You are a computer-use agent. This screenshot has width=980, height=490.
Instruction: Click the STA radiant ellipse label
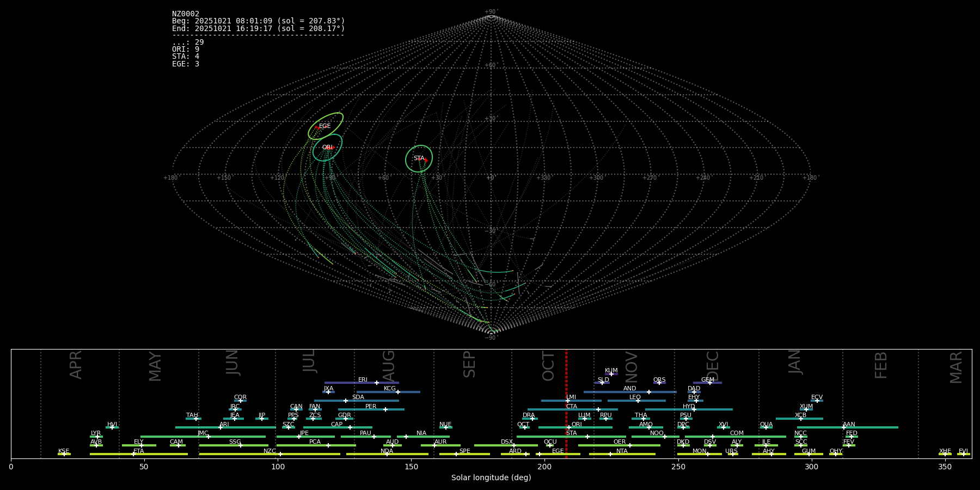click(419, 158)
